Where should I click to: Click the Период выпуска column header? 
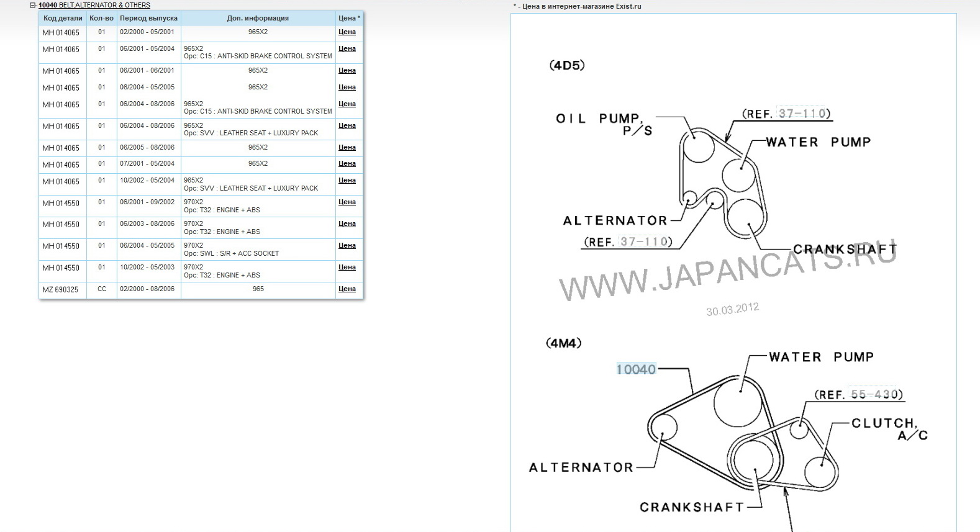(148, 18)
